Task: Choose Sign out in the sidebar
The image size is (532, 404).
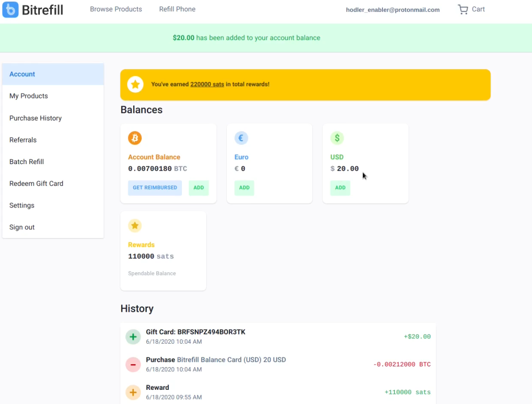Action: pyautogui.click(x=53, y=227)
